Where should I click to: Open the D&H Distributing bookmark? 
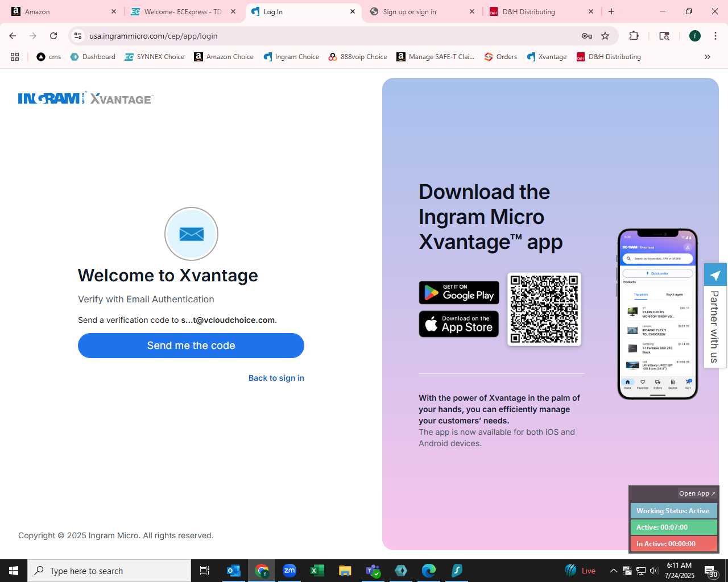(609, 57)
